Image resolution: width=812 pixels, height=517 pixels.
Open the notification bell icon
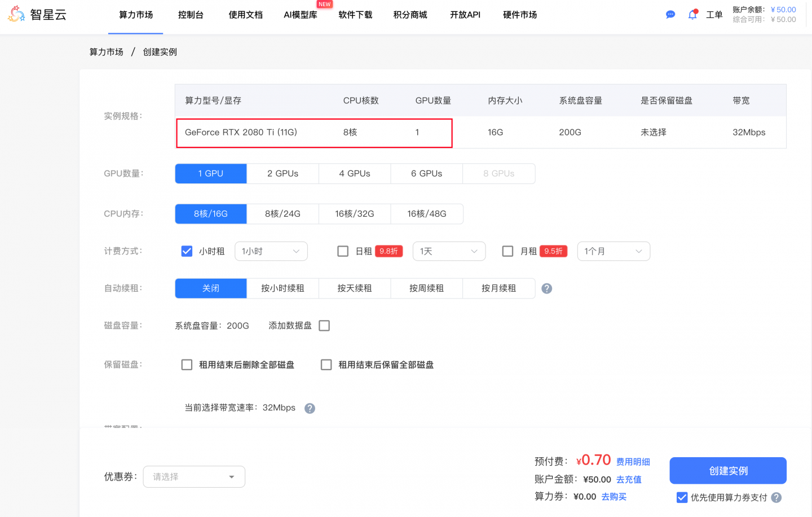pyautogui.click(x=692, y=15)
